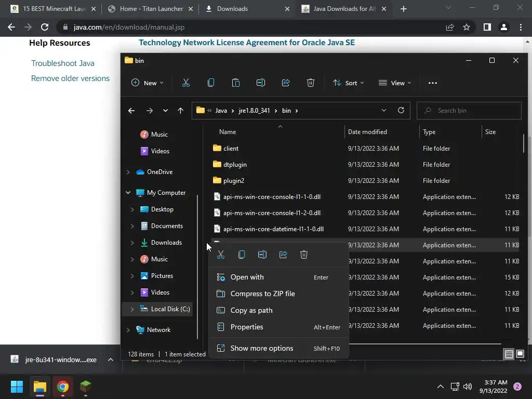Click the share page icon in Chrome address bar
This screenshot has height=399, width=532.
click(x=450, y=27)
